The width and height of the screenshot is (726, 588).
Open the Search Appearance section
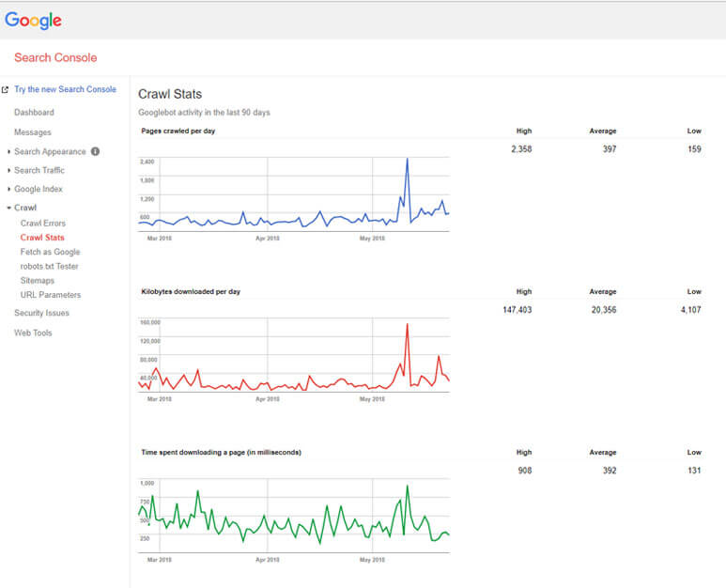click(x=50, y=152)
